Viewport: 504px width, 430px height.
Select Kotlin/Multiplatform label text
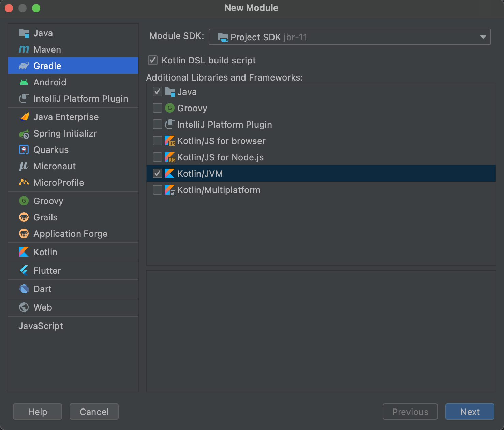(219, 190)
